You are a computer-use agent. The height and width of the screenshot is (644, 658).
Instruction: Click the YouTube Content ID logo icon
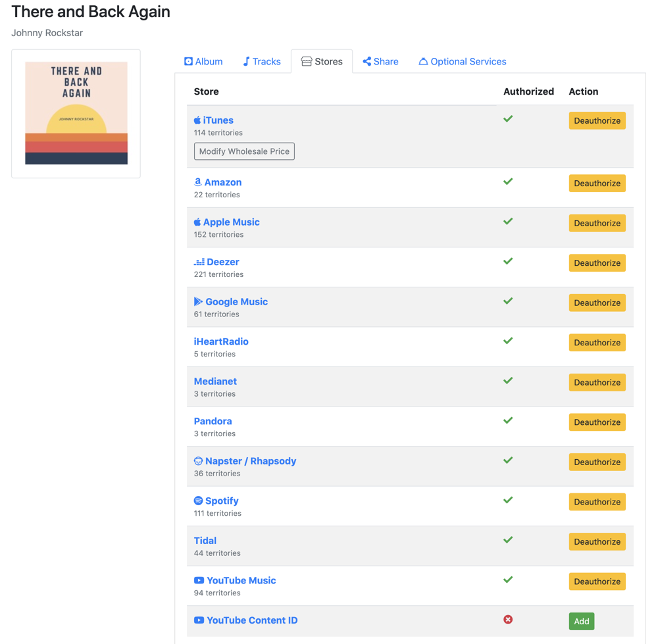click(199, 620)
